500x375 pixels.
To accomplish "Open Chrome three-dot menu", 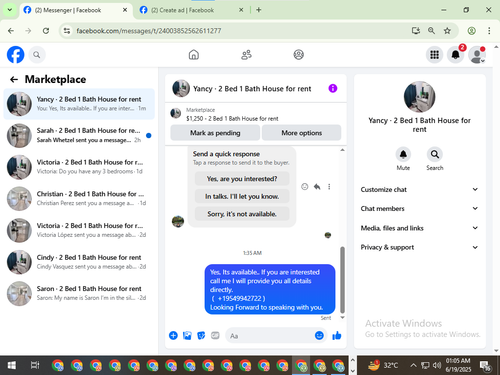I will coord(489,31).
